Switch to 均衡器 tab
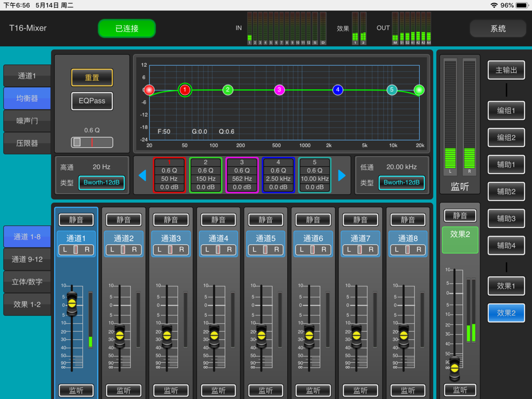The height and width of the screenshot is (399, 532). [x=27, y=98]
